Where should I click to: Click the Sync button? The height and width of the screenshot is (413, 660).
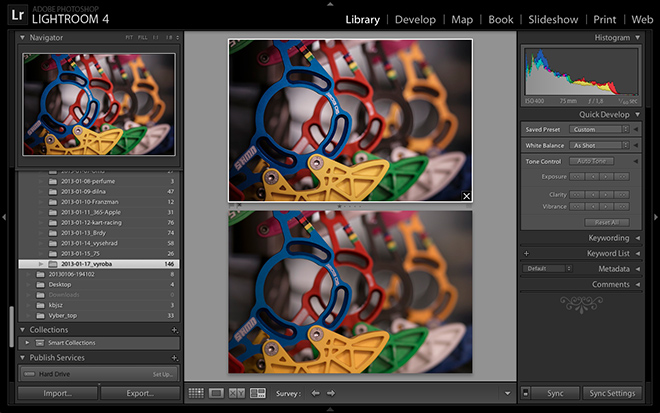click(x=555, y=393)
